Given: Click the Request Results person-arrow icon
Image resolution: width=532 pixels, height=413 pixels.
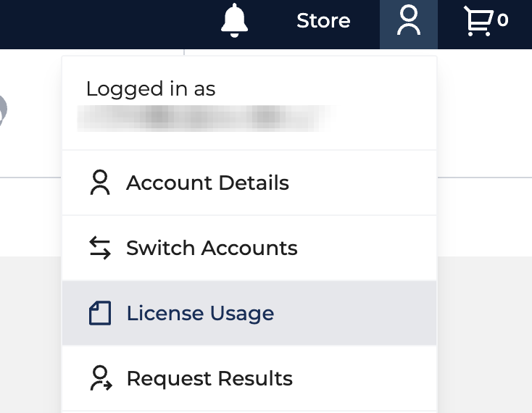Looking at the screenshot, I should 101,378.
